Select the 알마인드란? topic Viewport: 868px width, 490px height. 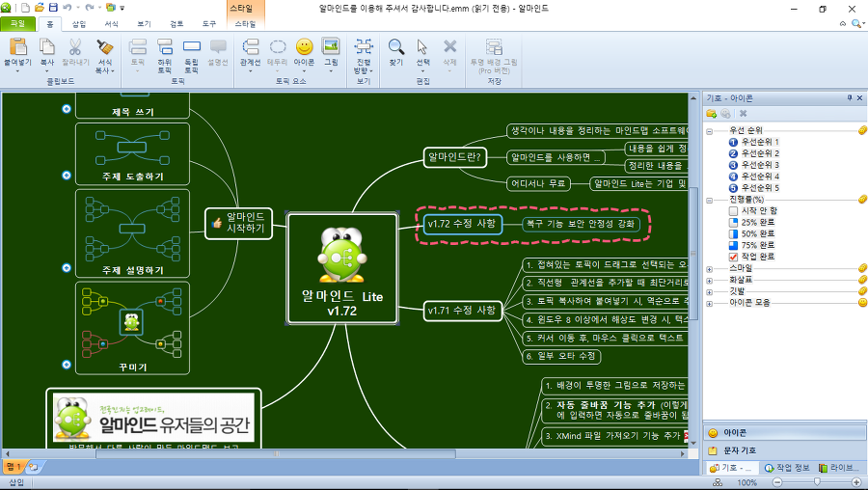pos(454,156)
